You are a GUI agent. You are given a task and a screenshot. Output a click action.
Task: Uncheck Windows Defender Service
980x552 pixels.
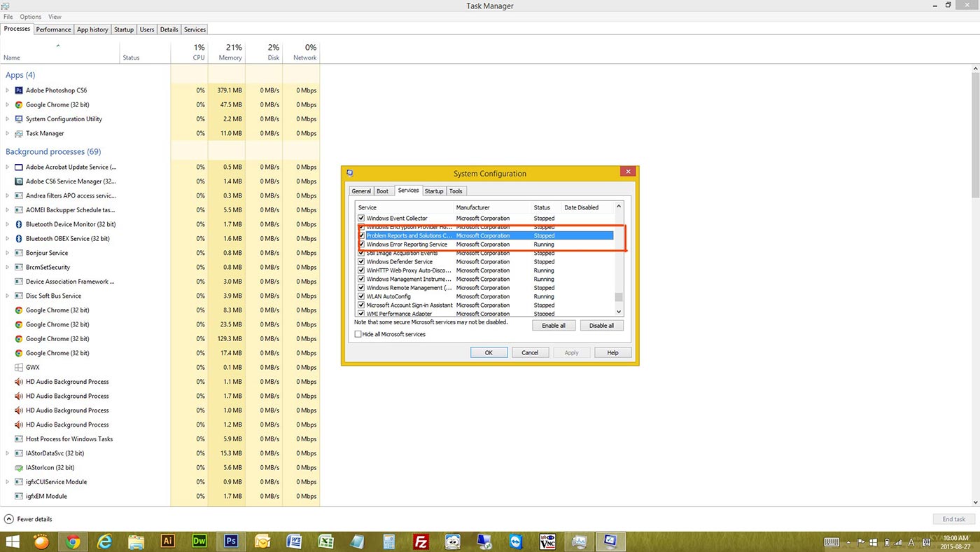pos(362,262)
